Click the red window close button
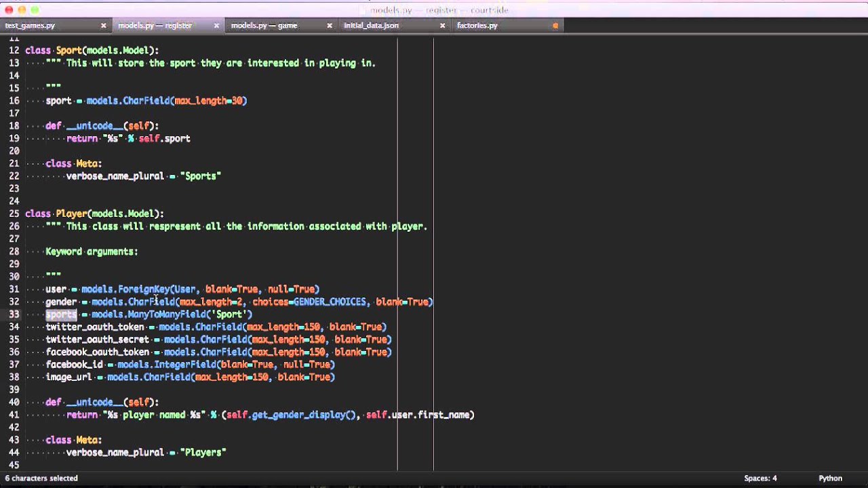 (9, 9)
